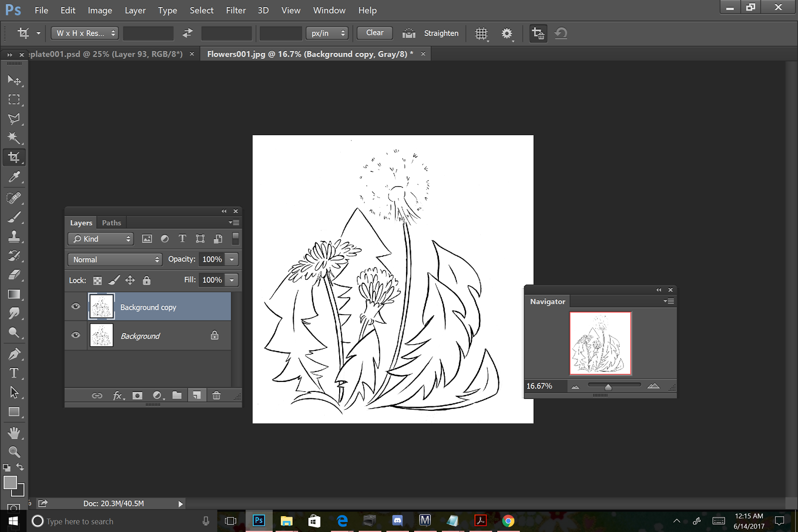Screen dimensions: 798x532
Task: Expand the px/in resolution units dropdown
Action: [x=327, y=33]
